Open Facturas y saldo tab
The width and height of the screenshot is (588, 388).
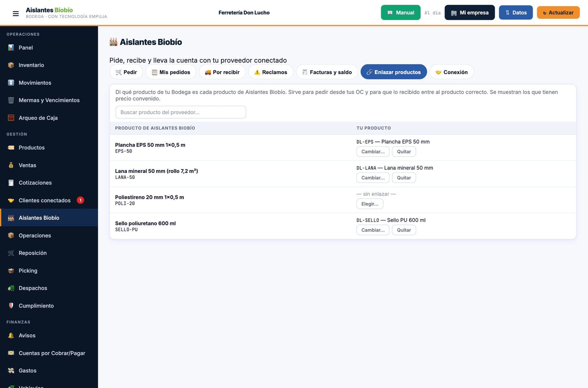point(327,72)
